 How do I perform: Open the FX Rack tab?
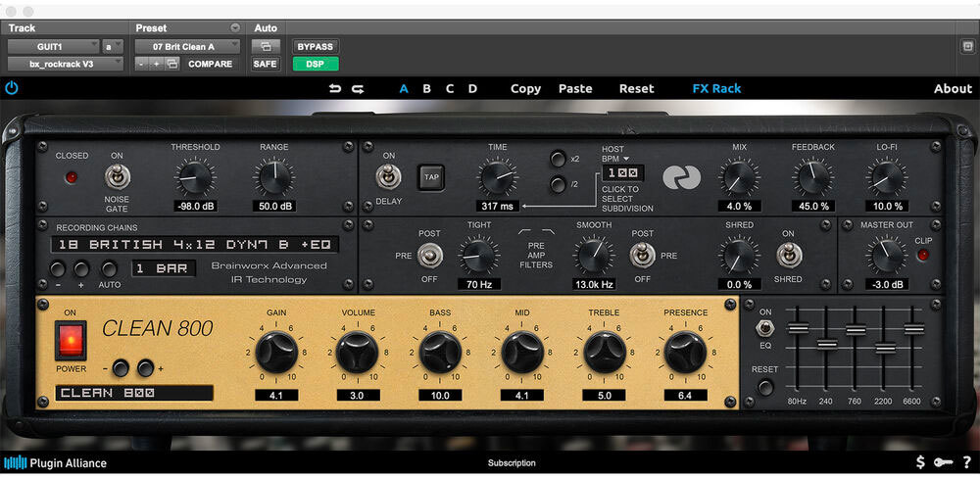click(716, 88)
